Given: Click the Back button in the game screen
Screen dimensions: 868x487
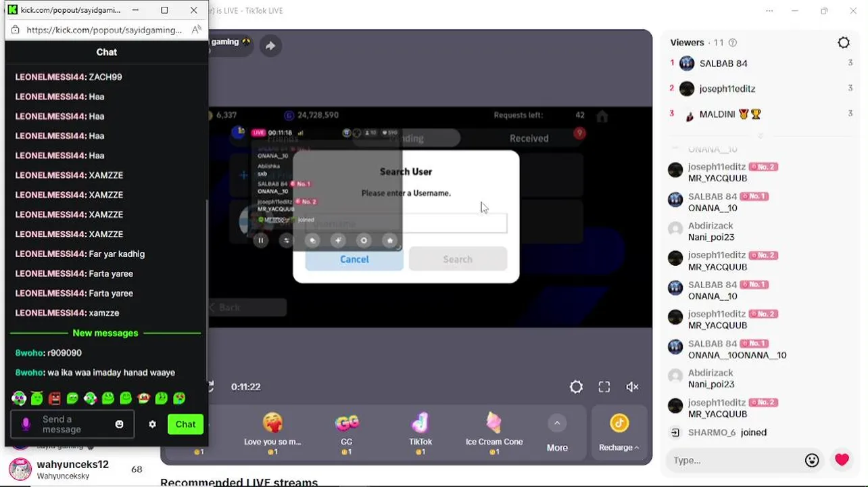Looking at the screenshot, I should pyautogui.click(x=247, y=307).
